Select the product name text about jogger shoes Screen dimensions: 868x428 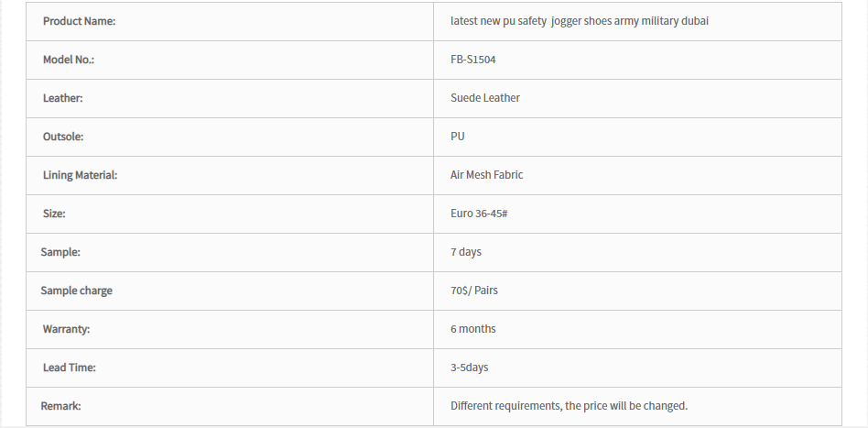click(579, 21)
